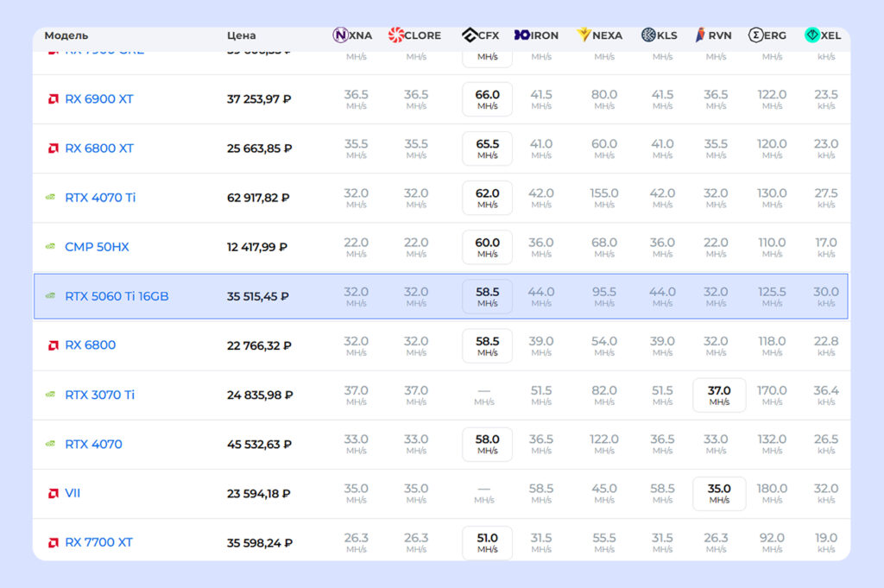Open the RX 6900 XT model link
The image size is (884, 588).
click(99, 99)
